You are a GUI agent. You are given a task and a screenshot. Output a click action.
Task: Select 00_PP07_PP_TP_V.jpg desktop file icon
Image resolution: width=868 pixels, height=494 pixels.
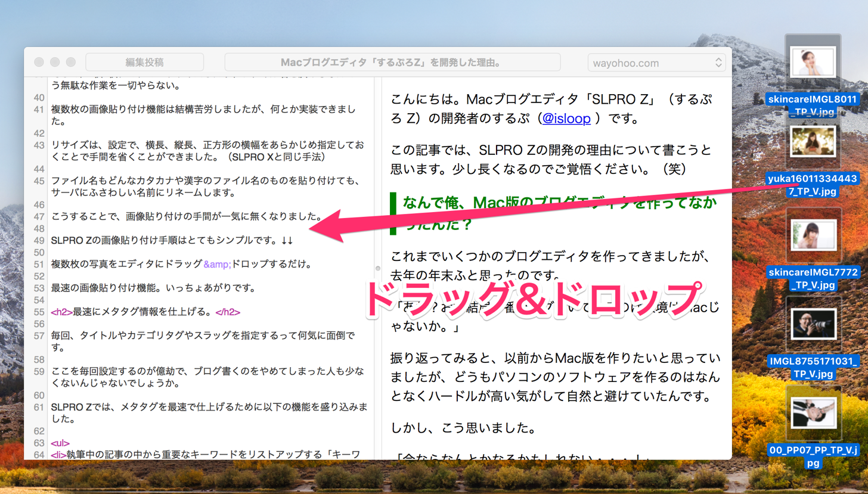[x=813, y=412]
